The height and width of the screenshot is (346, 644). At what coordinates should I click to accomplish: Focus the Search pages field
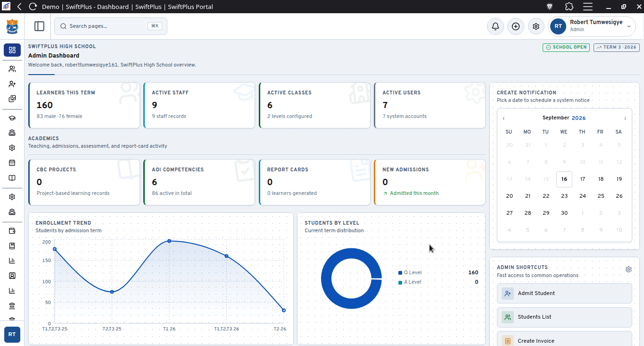tap(111, 26)
